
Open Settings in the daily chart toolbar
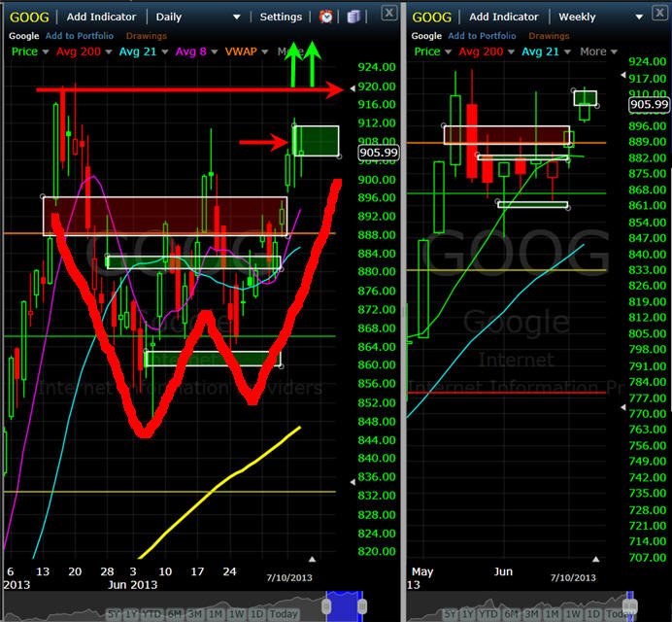click(x=281, y=17)
